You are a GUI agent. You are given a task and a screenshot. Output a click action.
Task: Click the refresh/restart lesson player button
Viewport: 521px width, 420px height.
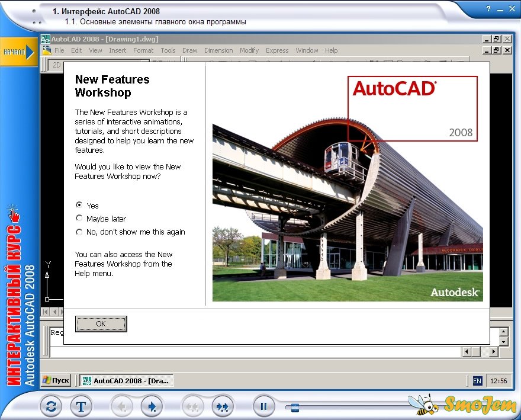coord(51,406)
